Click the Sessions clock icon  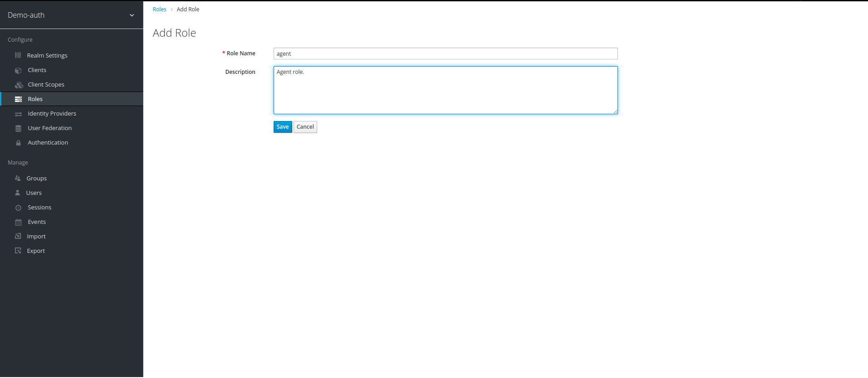coord(18,208)
